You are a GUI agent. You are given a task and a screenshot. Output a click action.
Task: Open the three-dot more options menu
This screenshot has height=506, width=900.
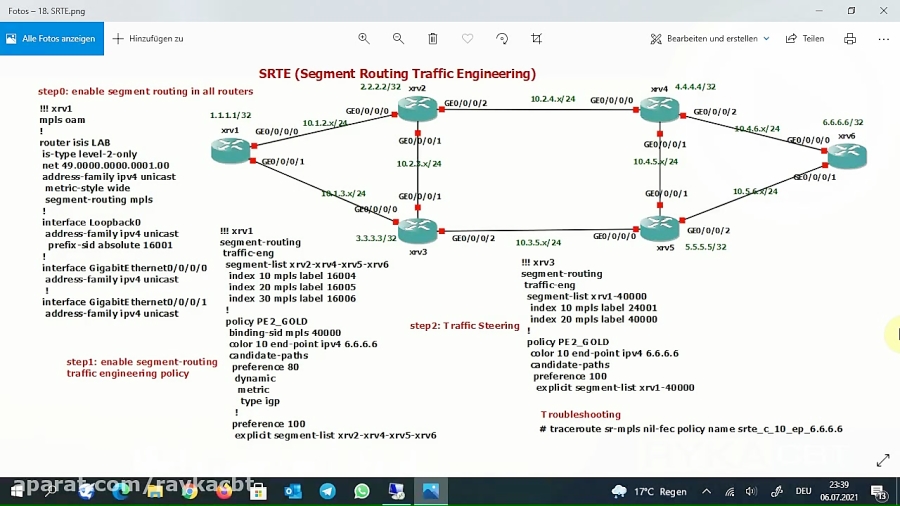pos(883,38)
